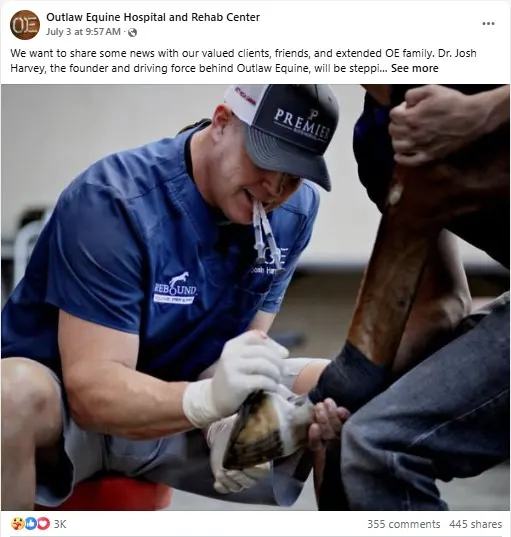Click the syringes held in the vet's mouth
The height and width of the screenshot is (537, 511).
(266, 234)
